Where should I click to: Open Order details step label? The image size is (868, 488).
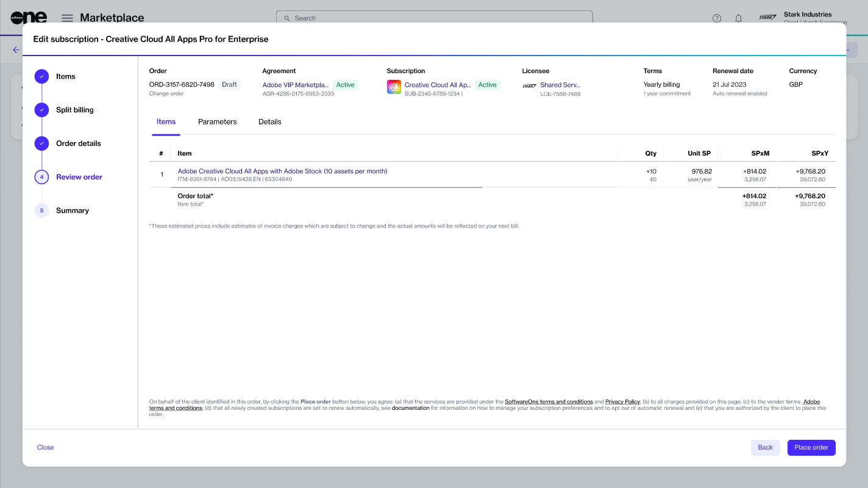pyautogui.click(x=79, y=143)
